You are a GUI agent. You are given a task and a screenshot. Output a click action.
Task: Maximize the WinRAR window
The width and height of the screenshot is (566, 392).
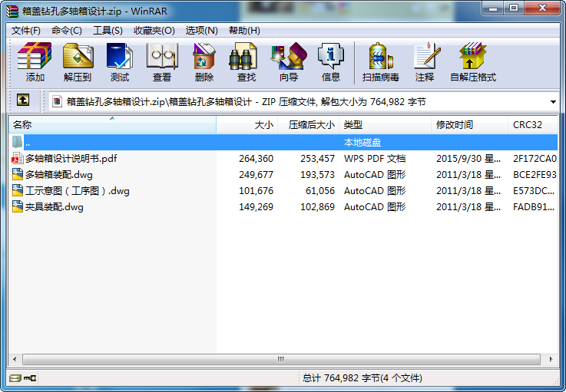[513, 8]
